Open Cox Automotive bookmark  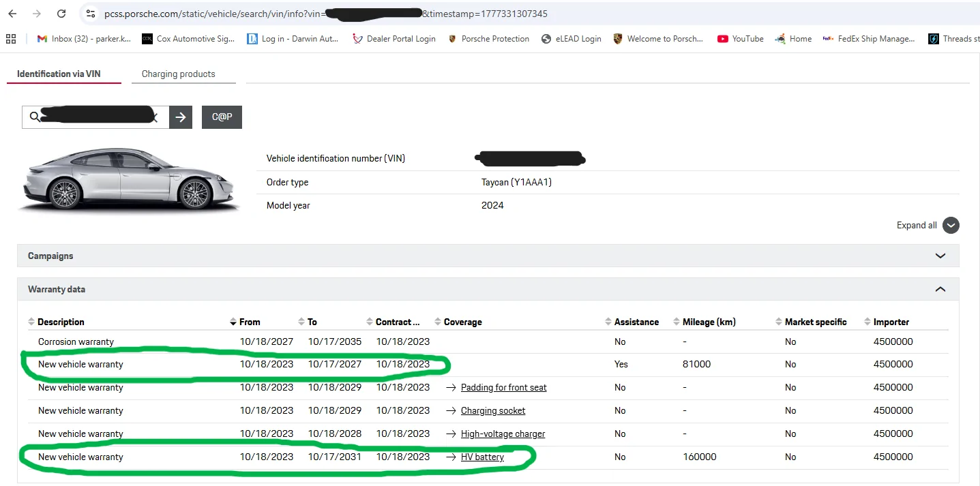point(188,39)
